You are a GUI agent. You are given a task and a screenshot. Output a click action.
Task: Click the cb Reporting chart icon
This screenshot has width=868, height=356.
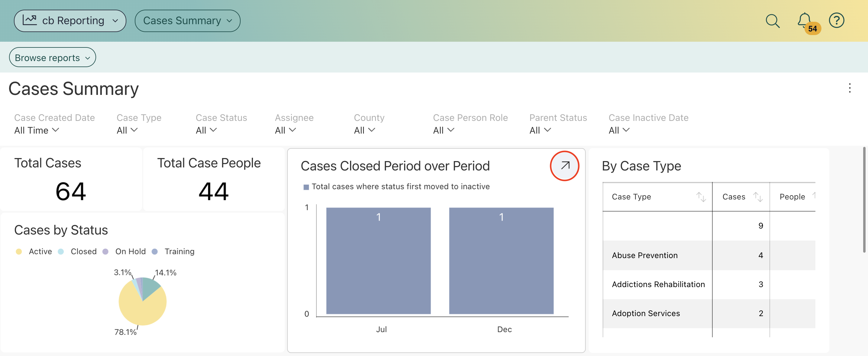30,20
